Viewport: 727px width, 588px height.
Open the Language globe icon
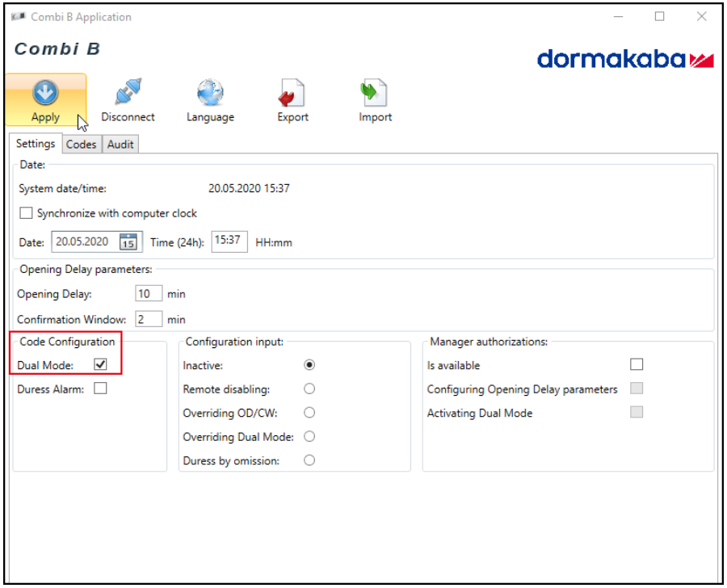(210, 94)
